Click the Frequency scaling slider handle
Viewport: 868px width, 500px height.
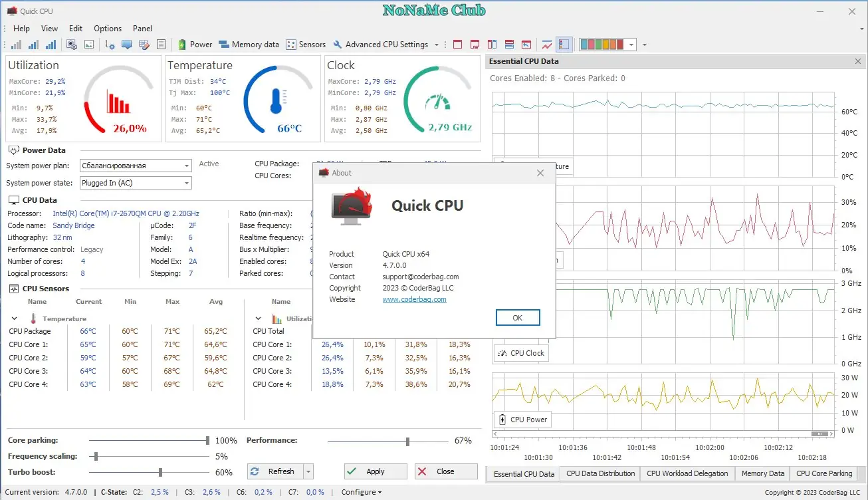(96, 456)
